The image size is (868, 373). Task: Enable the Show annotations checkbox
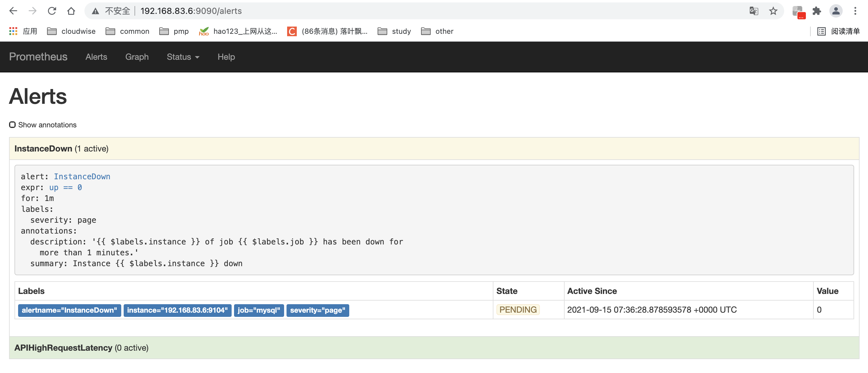click(12, 125)
